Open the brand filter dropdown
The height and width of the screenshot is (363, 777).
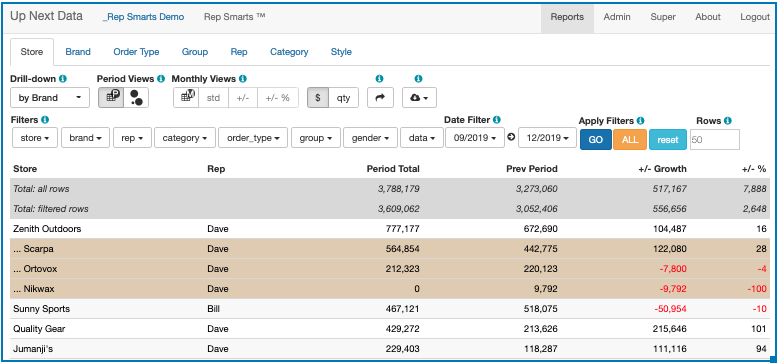coord(85,138)
